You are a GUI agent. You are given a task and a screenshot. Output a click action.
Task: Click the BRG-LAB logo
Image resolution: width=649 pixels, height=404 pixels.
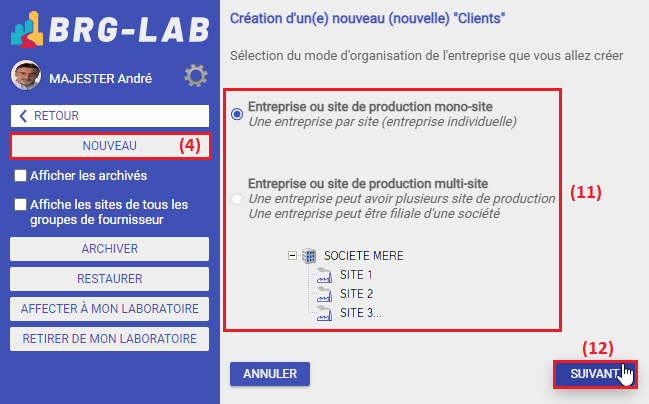(x=110, y=29)
